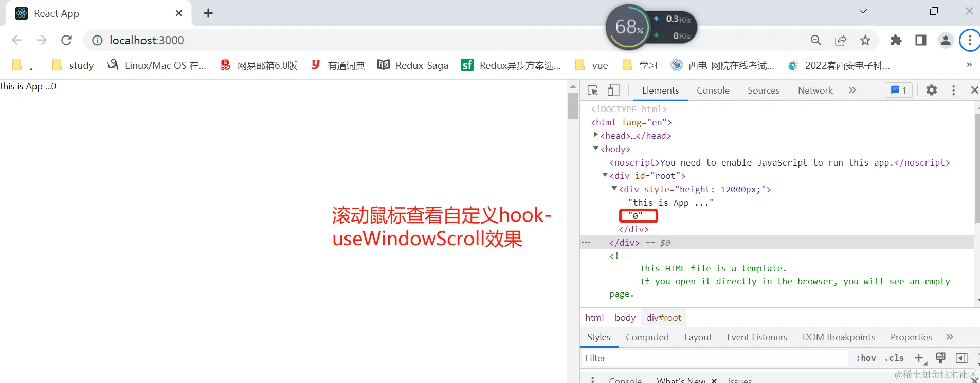Click the page vertical scrollbar thumb
The height and width of the screenshot is (383, 980).
coord(573,106)
